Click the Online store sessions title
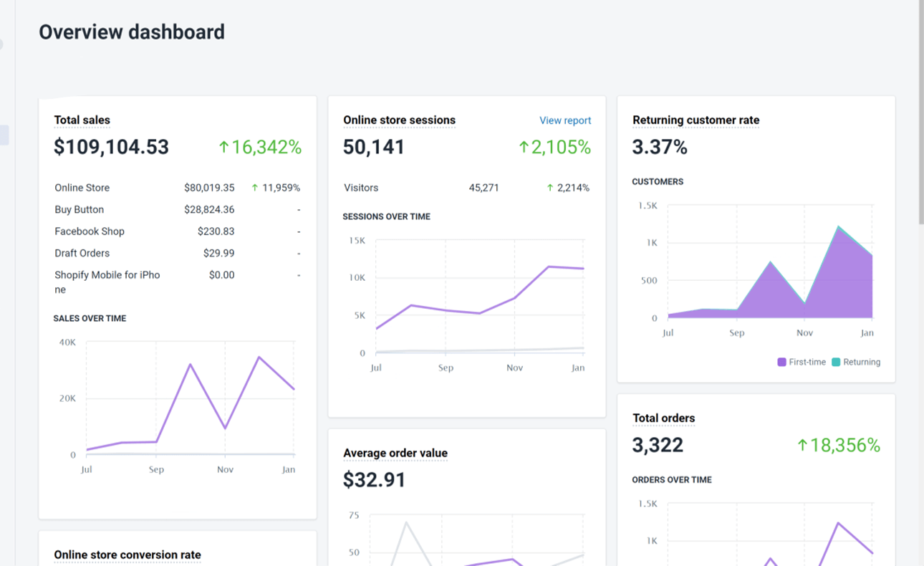The height and width of the screenshot is (566, 924). pyautogui.click(x=399, y=120)
